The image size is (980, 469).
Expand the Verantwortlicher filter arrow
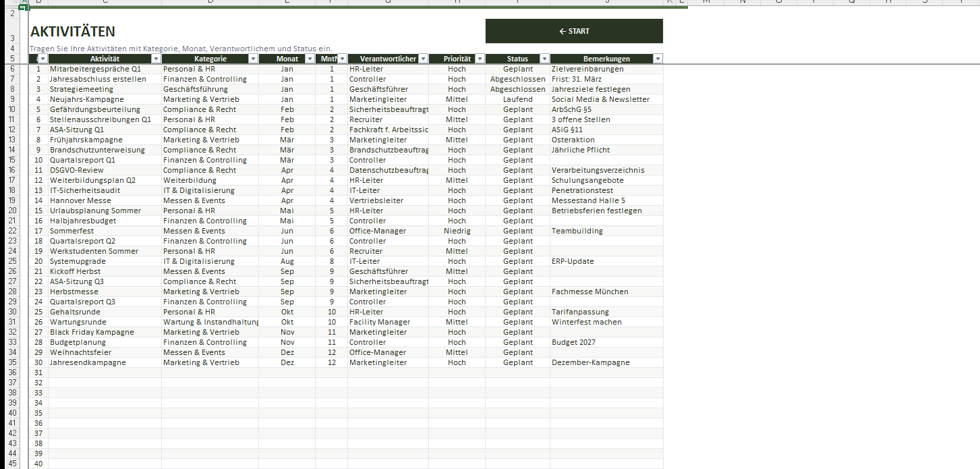(423, 59)
